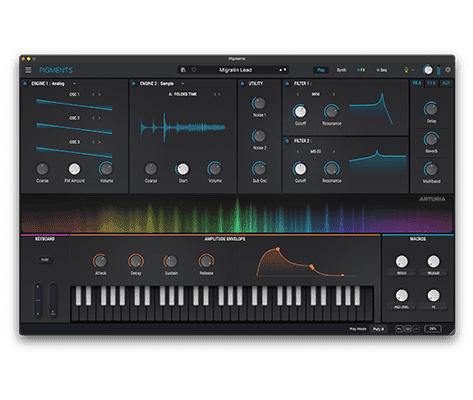Click the PIGMENTS logo

[x=56, y=70]
